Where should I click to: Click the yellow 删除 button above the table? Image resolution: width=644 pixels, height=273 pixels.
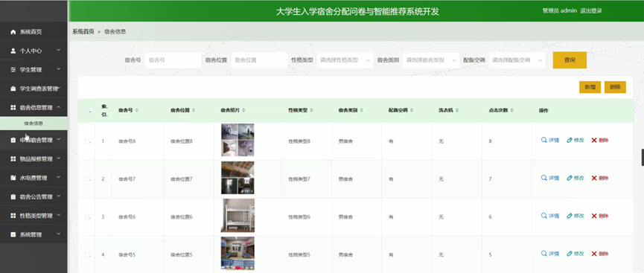[x=615, y=87]
